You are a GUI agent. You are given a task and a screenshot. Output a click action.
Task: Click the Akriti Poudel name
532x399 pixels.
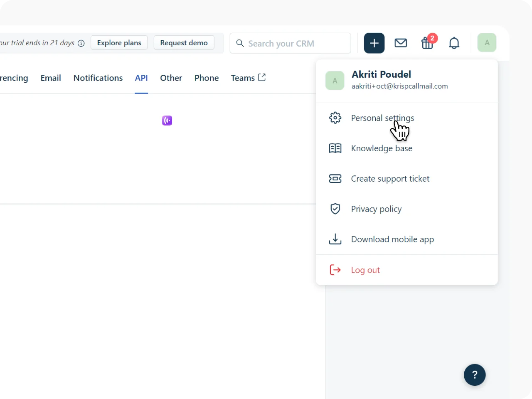(382, 74)
